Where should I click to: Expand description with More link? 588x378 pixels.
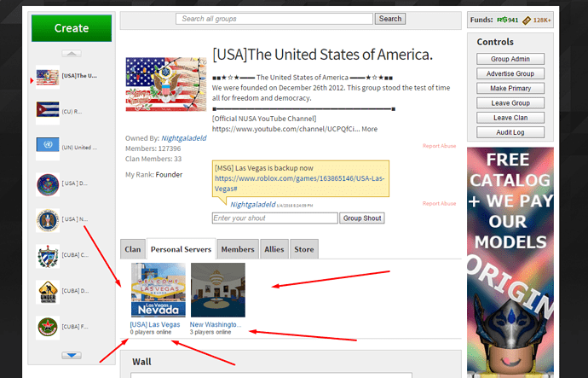pyautogui.click(x=369, y=129)
